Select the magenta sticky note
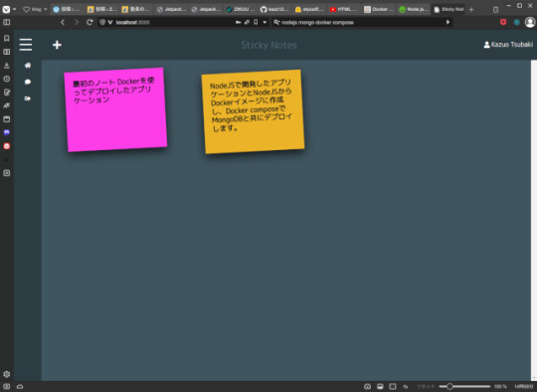 click(115, 109)
